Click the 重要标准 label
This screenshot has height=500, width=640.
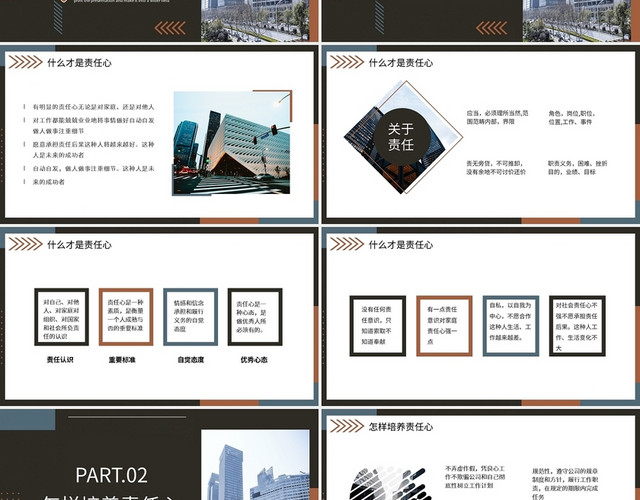(x=122, y=360)
